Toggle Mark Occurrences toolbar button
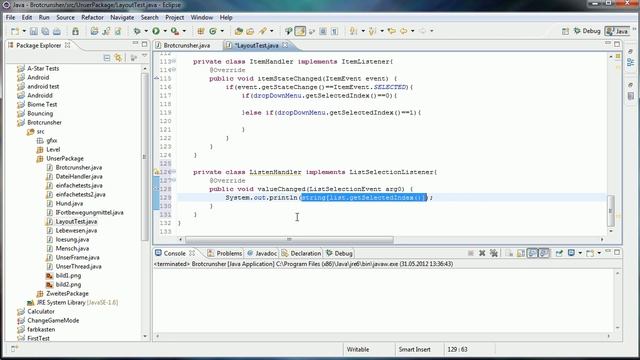This screenshot has width=640, height=360. [300, 31]
